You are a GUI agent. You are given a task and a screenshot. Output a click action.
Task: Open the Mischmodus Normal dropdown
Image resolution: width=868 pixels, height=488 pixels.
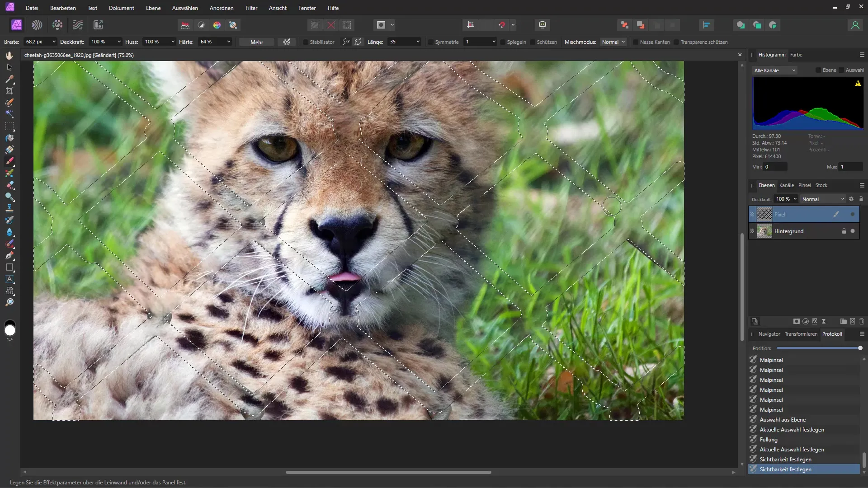613,42
